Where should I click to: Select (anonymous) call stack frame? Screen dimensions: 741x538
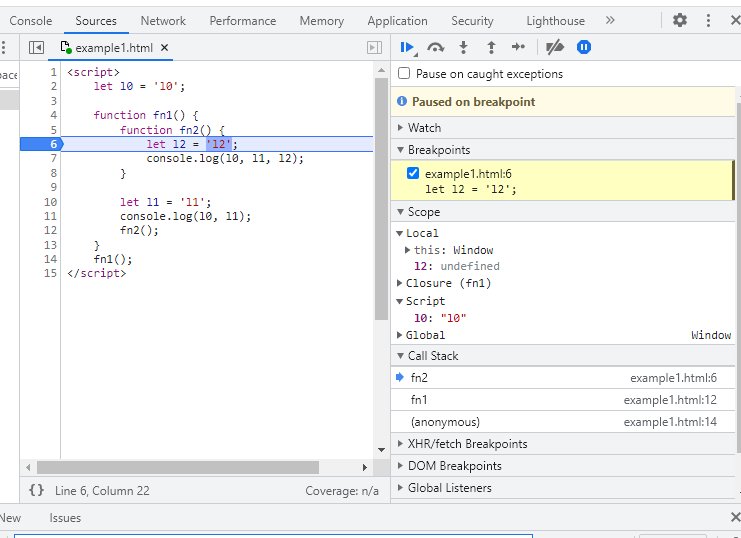click(563, 422)
